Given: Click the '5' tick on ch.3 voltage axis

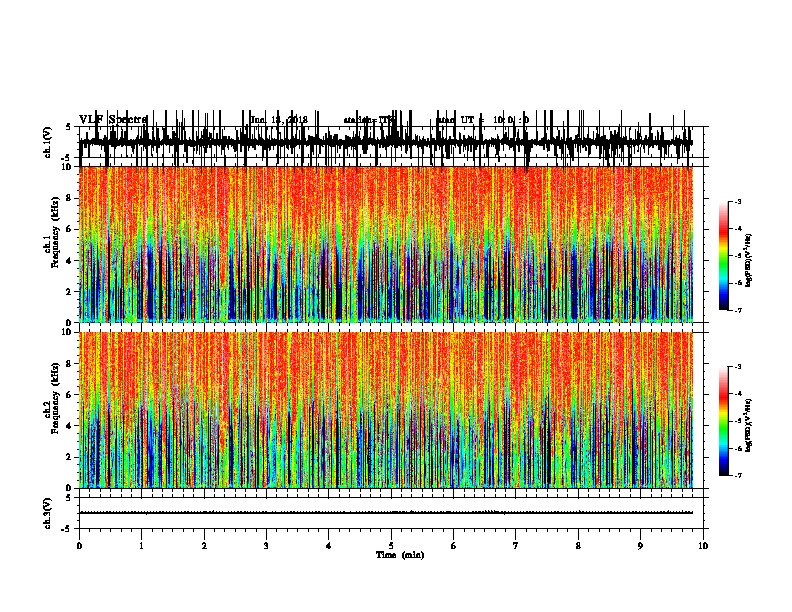Looking at the screenshot, I should 69,498.
